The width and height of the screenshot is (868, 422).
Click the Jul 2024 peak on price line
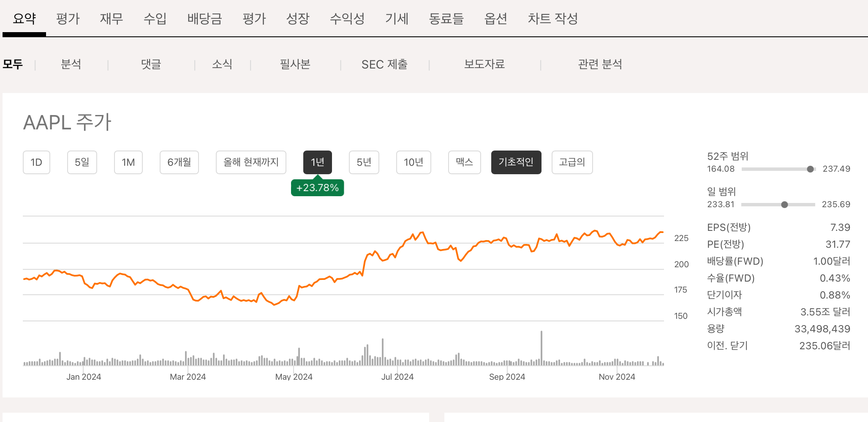[x=422, y=232]
